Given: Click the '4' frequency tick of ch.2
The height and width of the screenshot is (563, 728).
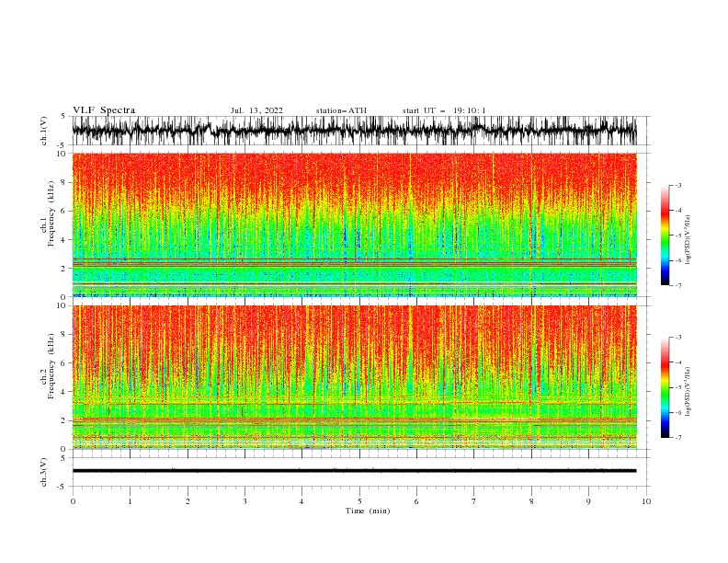Looking at the screenshot, I should (x=64, y=392).
